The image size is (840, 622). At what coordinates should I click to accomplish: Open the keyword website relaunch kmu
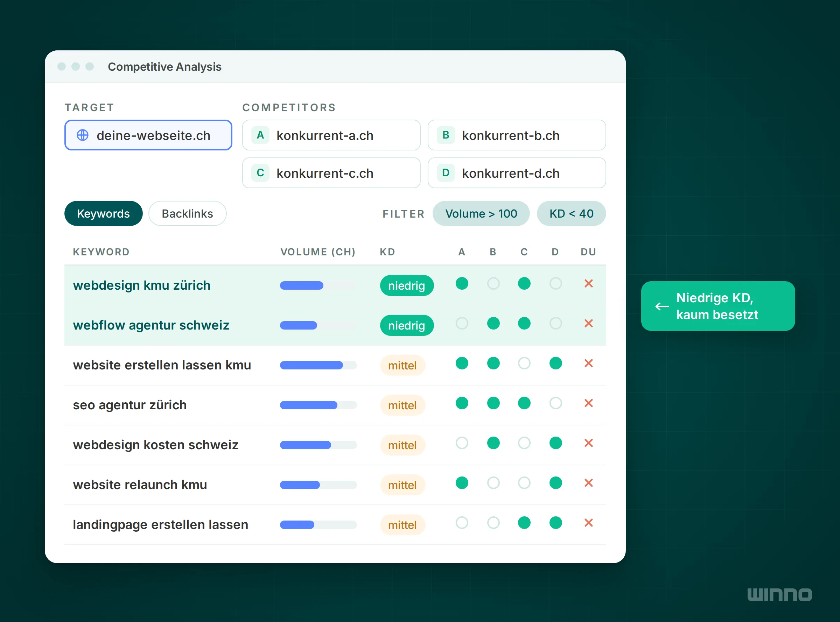coord(140,485)
